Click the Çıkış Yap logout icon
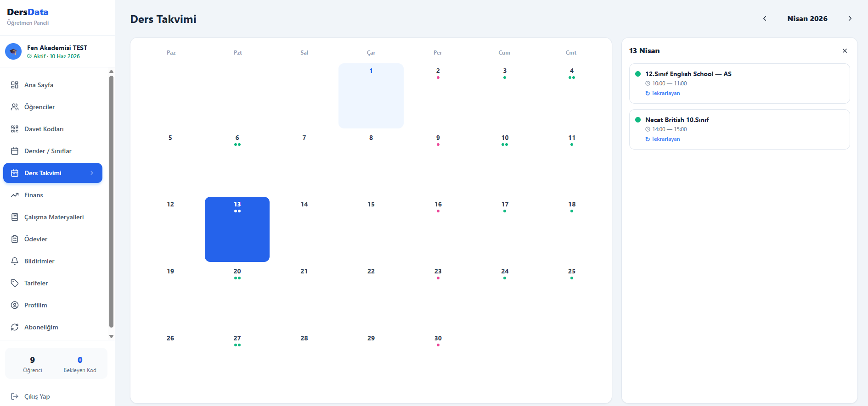 tap(15, 396)
